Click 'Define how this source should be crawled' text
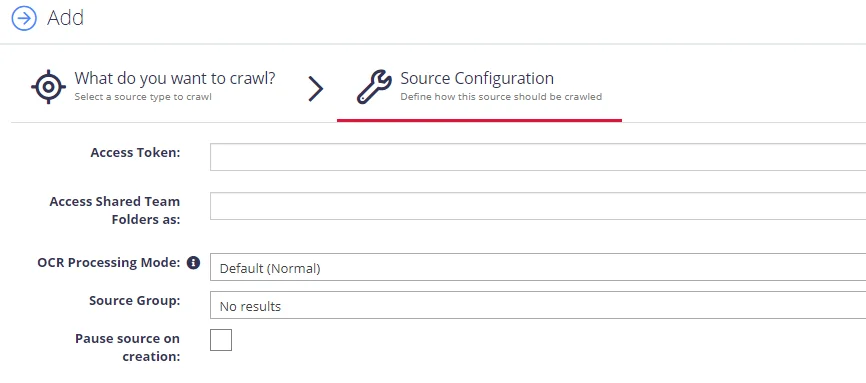This screenshot has height=383, width=866. (x=501, y=97)
